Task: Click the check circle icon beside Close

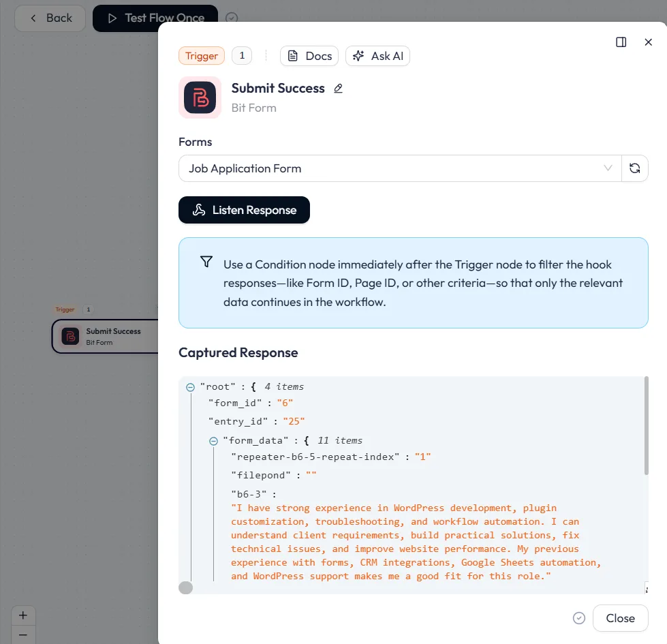Action: (x=579, y=618)
